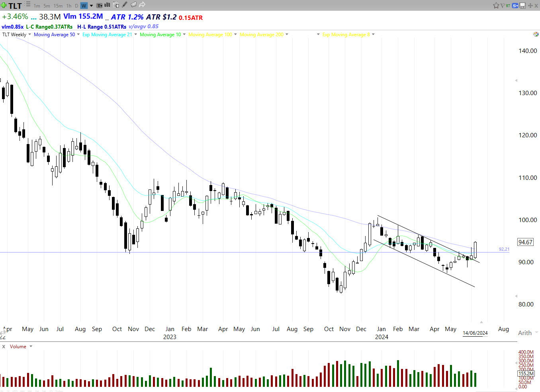The height and width of the screenshot is (392, 540).
Task: Open the timeframe dropdown arrow after W
Action: pos(92,6)
